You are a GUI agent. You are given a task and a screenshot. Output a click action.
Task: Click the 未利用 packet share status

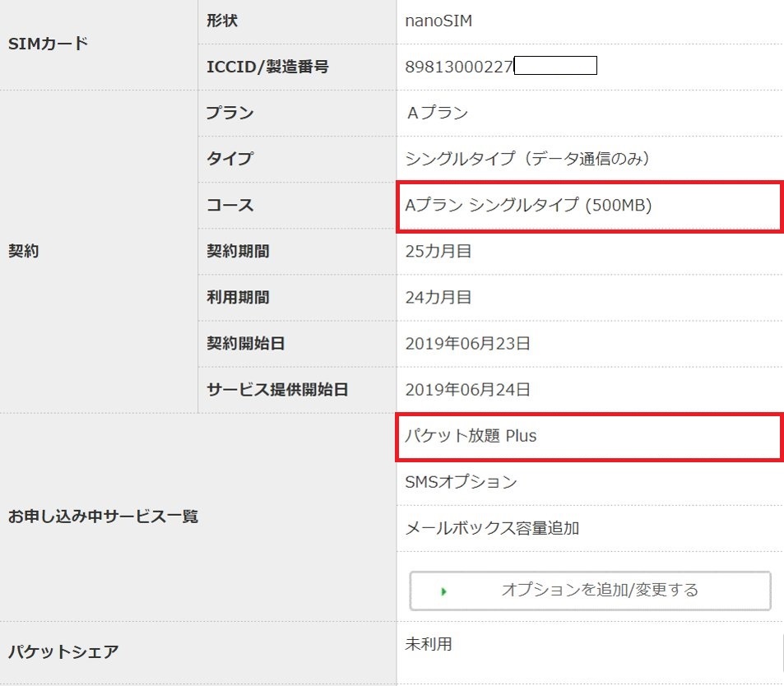point(429,643)
